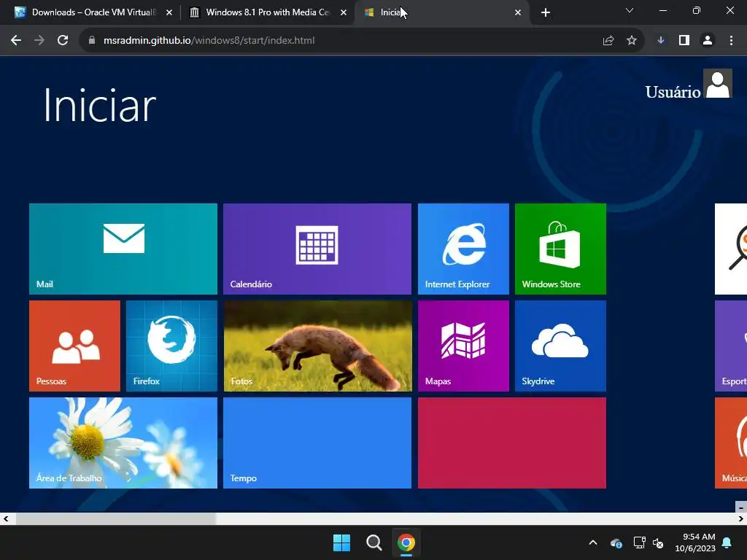Open the Windows Store tile
The width and height of the screenshot is (747, 560).
[560, 249]
